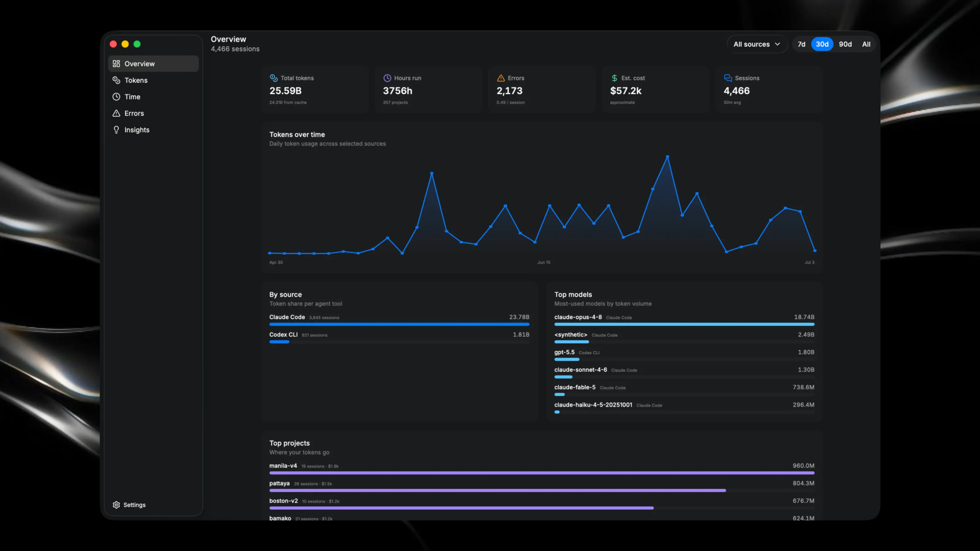Click the Claude Code source name
Screen dimensions: 980x551
287,317
